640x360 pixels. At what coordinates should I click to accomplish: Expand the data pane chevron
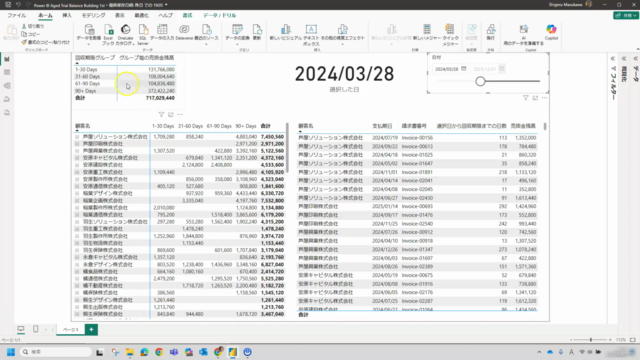click(636, 59)
